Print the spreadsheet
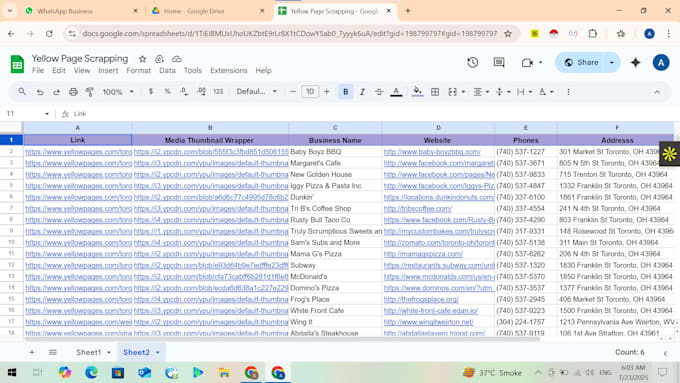Image resolution: width=680 pixels, height=383 pixels. [x=73, y=92]
